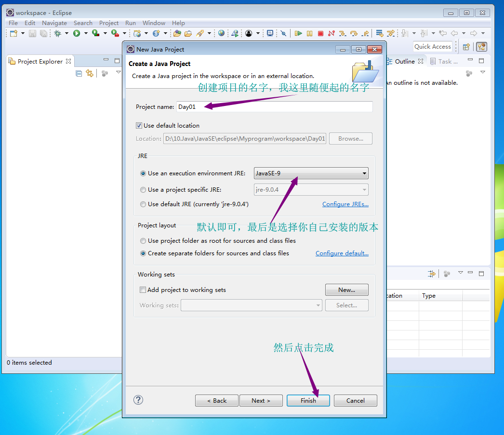Click the dialog help question mark icon
This screenshot has height=435, width=504.
tap(138, 400)
